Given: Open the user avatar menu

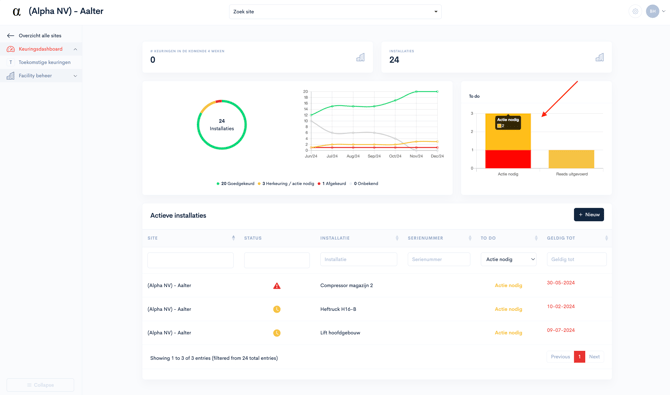Looking at the screenshot, I should pos(652,12).
